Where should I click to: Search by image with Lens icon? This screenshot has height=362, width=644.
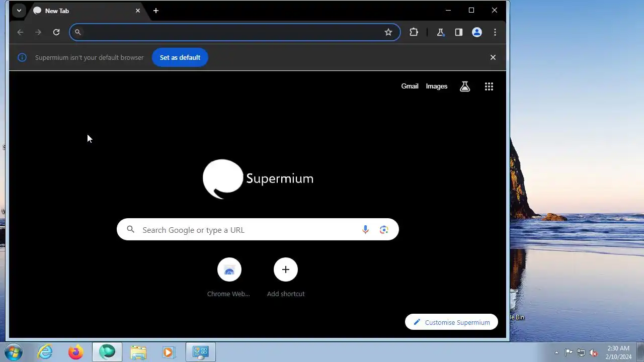point(384,230)
